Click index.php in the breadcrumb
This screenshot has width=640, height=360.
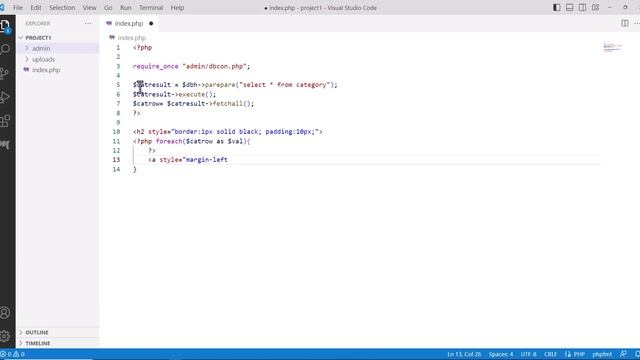coord(131,38)
